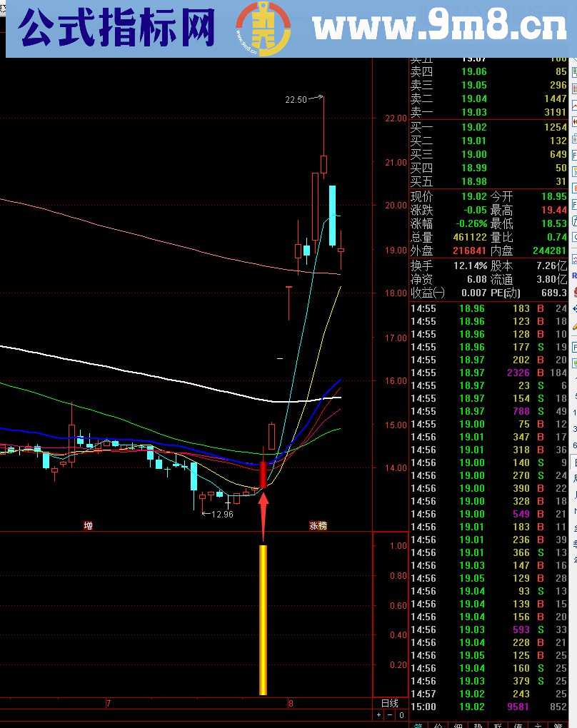Open the www.9m8.cn website link
The image size is (577, 728).
click(x=438, y=28)
